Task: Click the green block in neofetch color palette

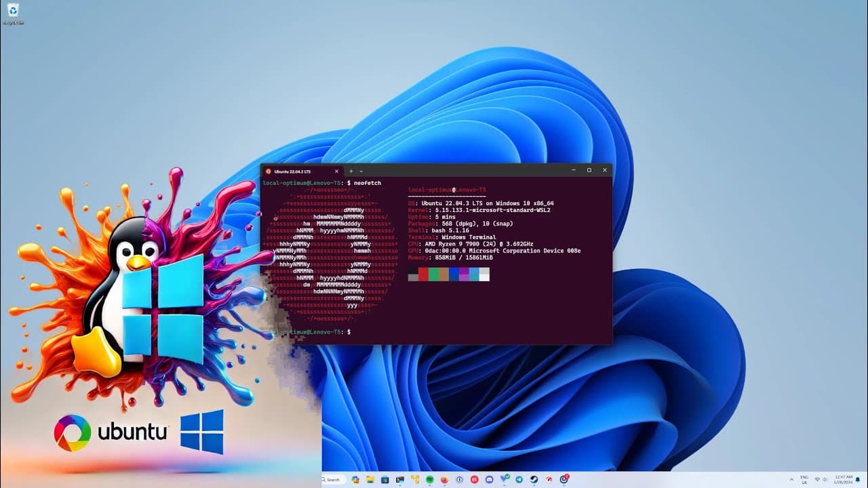Action: click(433, 274)
